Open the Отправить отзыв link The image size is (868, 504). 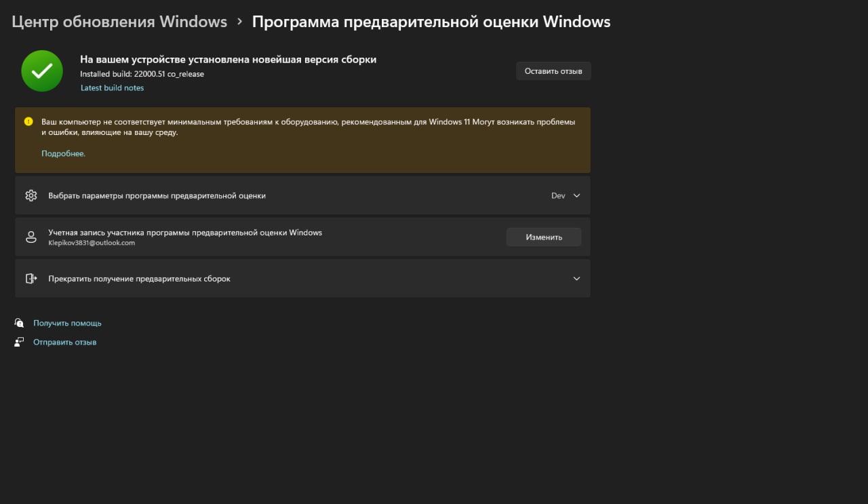(x=64, y=343)
